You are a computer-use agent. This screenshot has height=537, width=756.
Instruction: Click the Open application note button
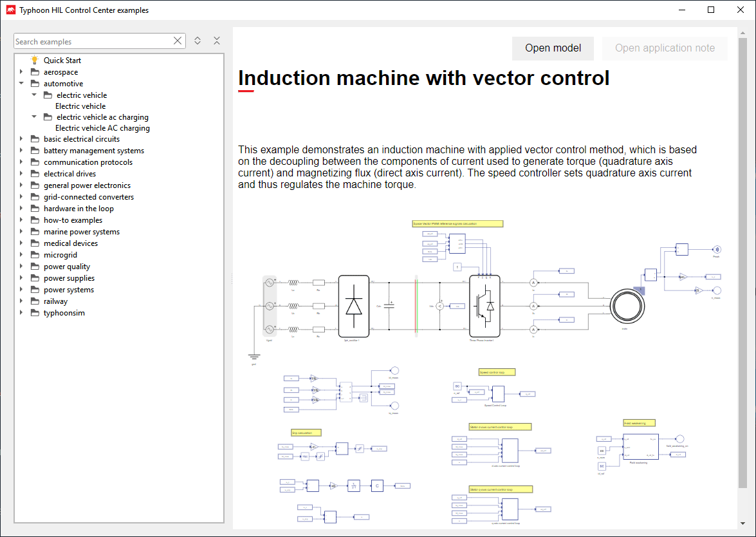[x=665, y=48]
